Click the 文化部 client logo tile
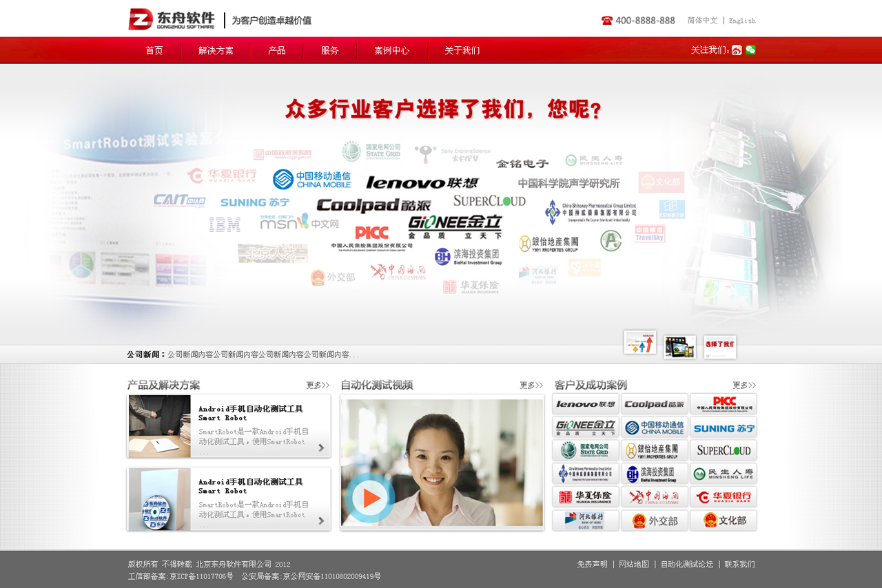 [x=724, y=521]
